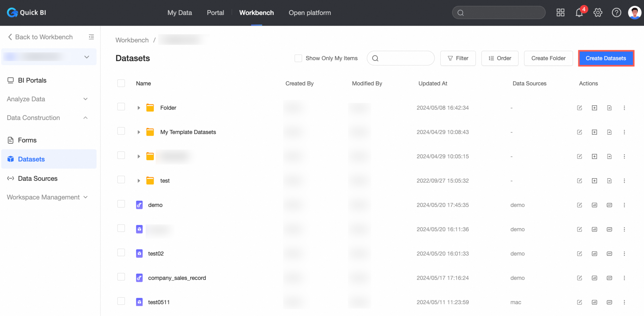
Task: Click the create dashboard icon for test02
Action: coord(594,254)
